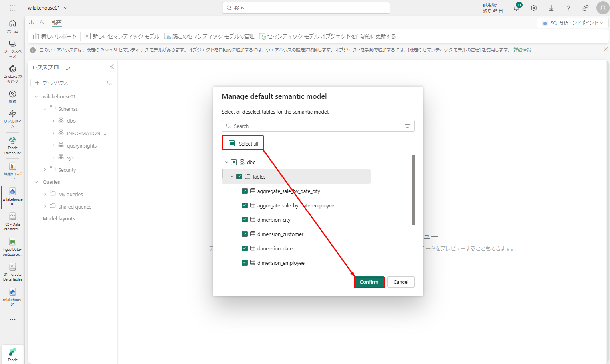Open the app launcher grid icon
This screenshot has height=364, width=610.
point(13,8)
